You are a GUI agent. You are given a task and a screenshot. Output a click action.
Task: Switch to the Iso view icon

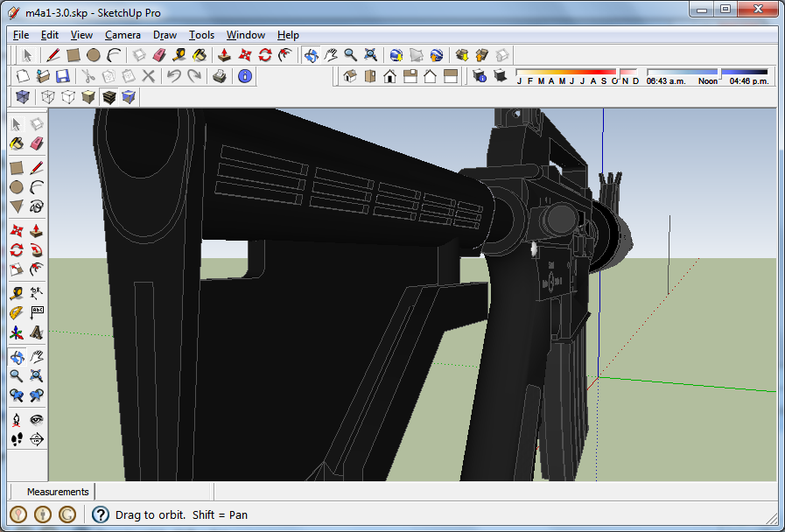(350, 76)
